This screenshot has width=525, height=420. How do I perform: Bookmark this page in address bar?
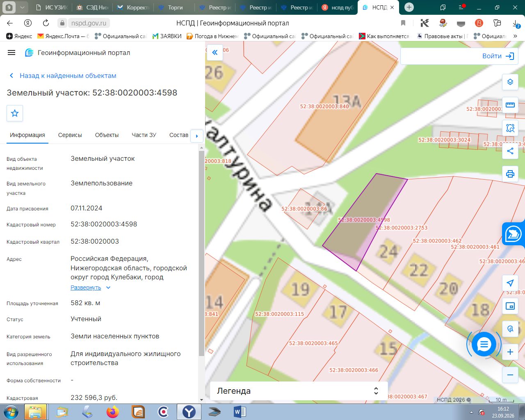(x=403, y=23)
